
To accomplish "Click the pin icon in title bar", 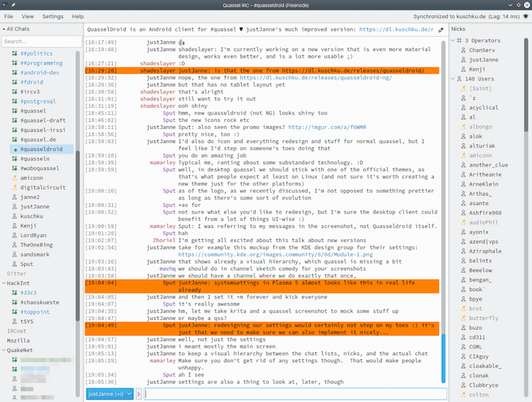I will point(13,5).
